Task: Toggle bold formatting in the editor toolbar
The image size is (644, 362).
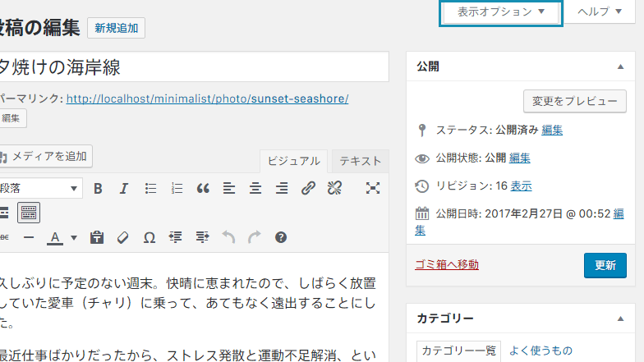Action: click(98, 188)
